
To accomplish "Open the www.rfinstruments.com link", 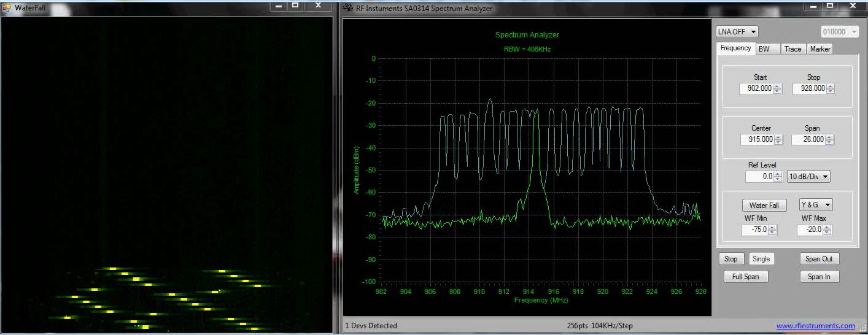I will [x=815, y=326].
